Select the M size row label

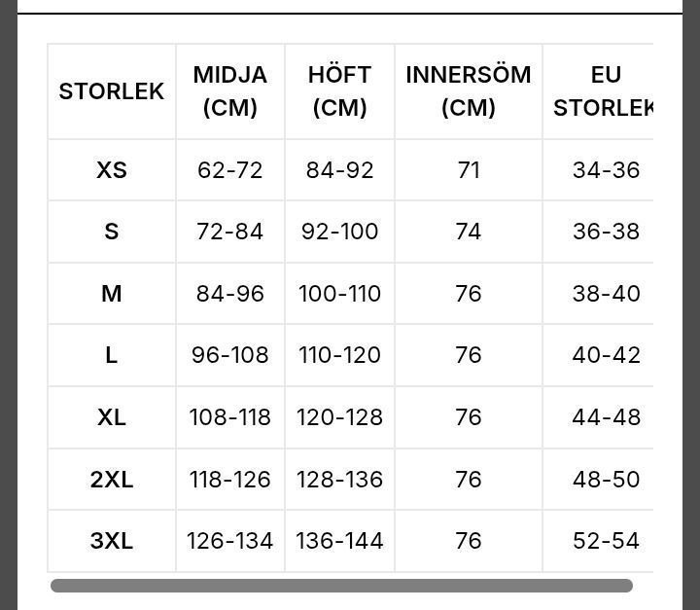click(x=112, y=294)
